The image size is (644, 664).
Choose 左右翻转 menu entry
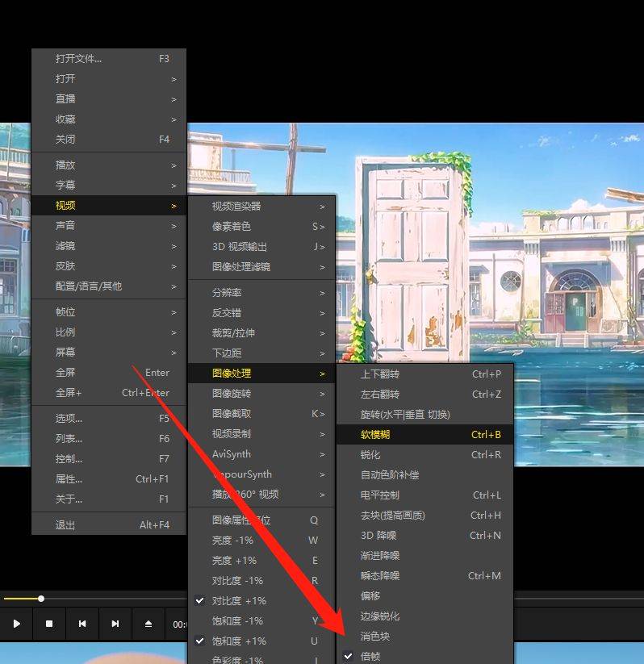click(425, 395)
